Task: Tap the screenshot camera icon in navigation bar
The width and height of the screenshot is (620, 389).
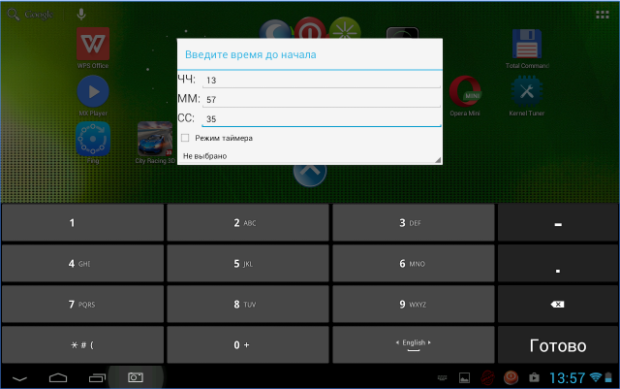Action: click(x=136, y=378)
